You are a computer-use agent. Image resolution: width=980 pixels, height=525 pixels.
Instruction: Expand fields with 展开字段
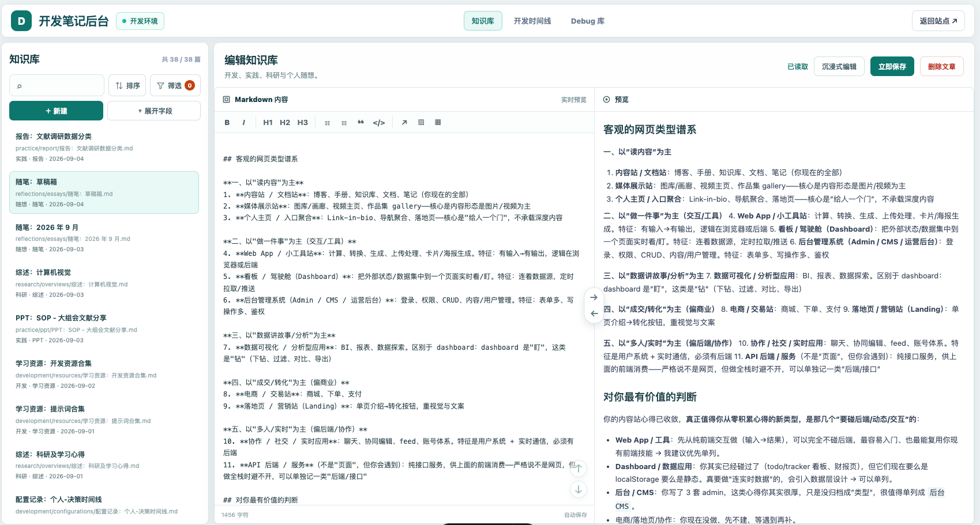(x=154, y=111)
